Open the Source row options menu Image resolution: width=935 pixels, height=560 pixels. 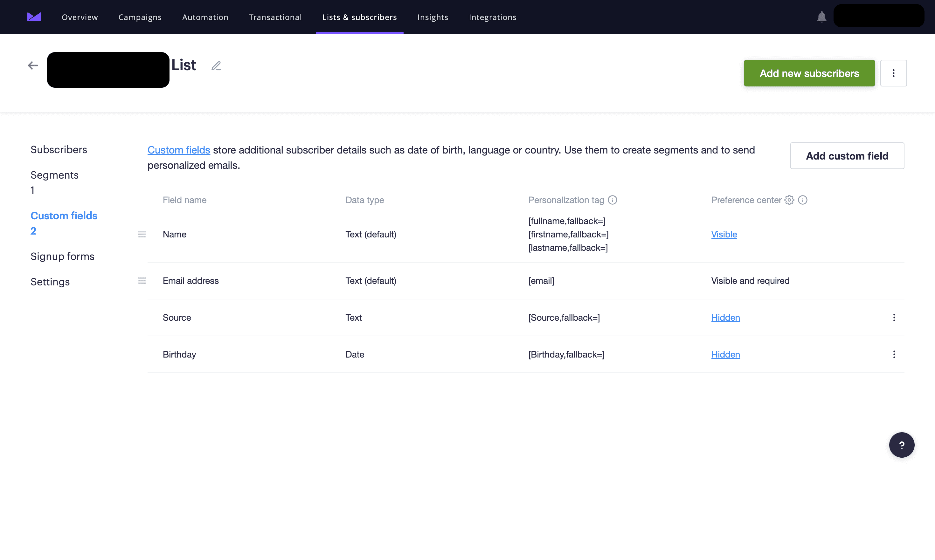(894, 318)
